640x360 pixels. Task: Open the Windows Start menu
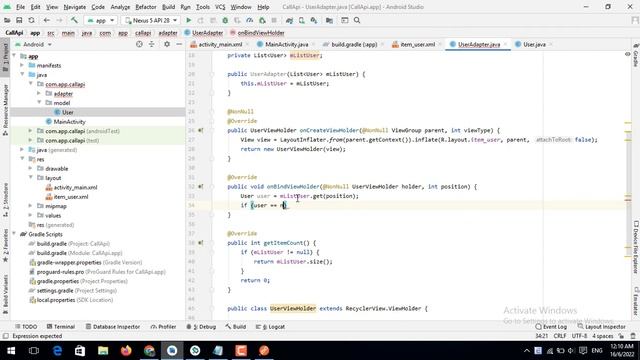click(x=11, y=351)
